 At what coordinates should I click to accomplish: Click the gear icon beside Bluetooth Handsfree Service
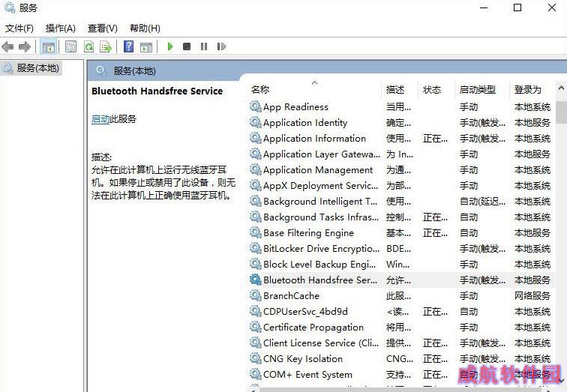[255, 280]
